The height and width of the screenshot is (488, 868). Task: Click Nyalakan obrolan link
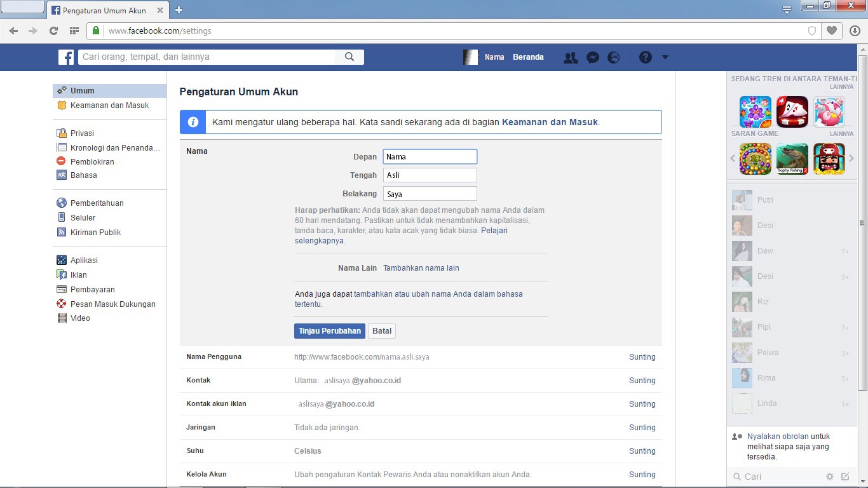(x=778, y=437)
